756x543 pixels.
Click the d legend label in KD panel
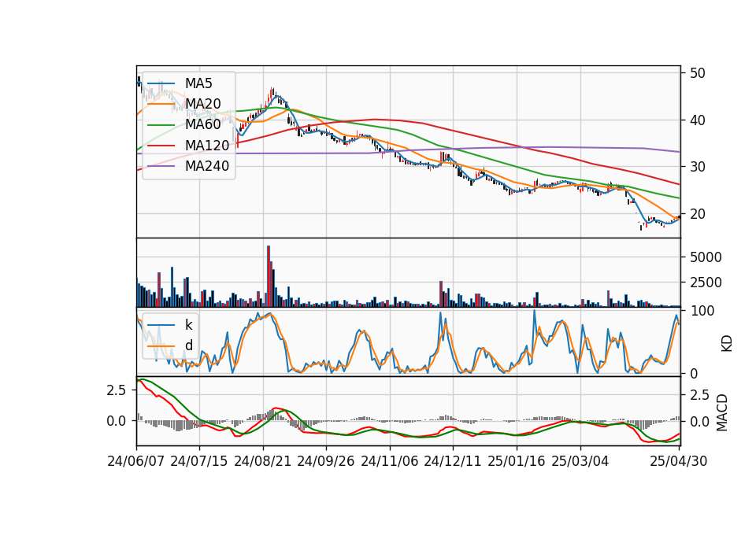[x=189, y=345]
